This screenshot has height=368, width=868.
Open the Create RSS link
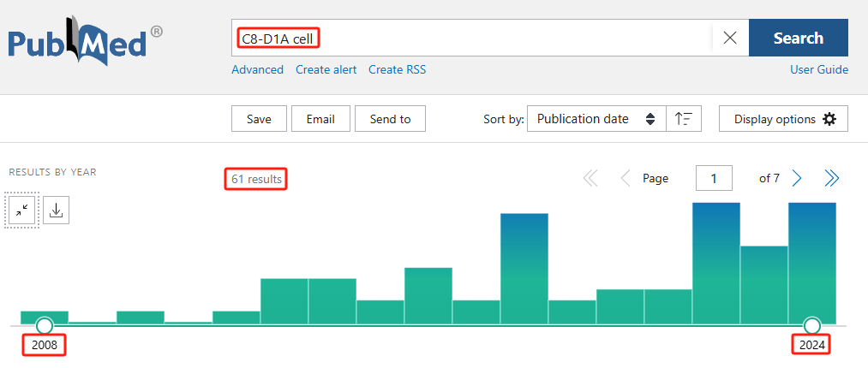pos(398,69)
